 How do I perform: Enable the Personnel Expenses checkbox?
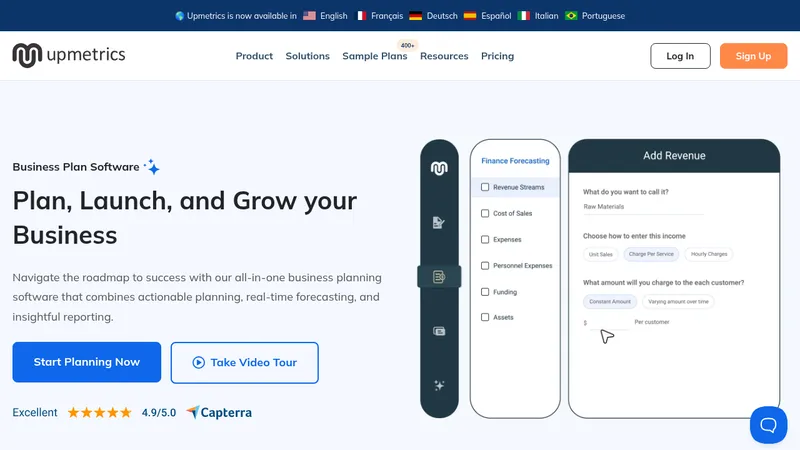pyautogui.click(x=485, y=266)
